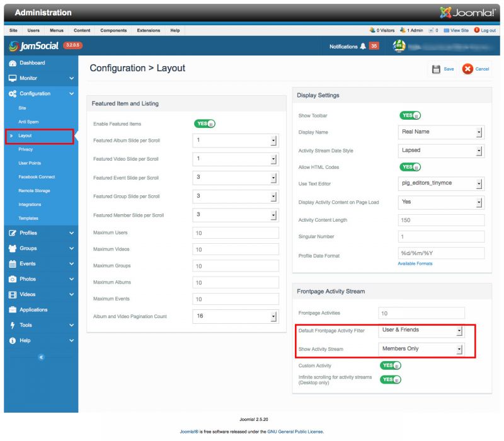504x441 pixels.
Task: Click the Videos film icon
Action: 12,294
